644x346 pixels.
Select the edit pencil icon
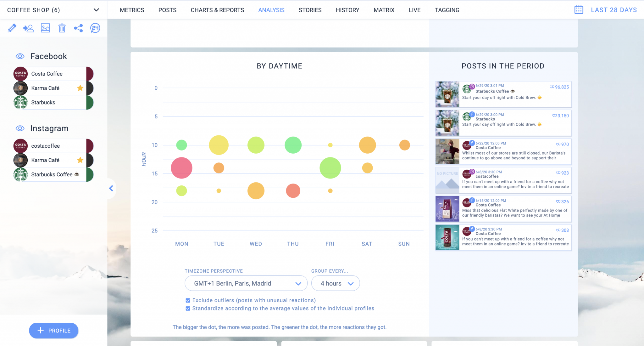point(12,28)
